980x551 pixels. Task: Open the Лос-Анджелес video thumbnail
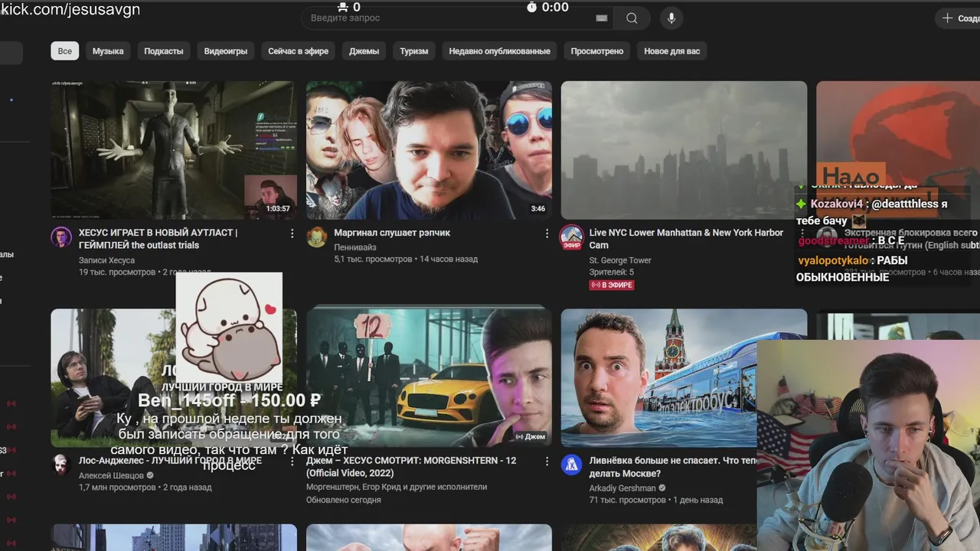coord(174,378)
